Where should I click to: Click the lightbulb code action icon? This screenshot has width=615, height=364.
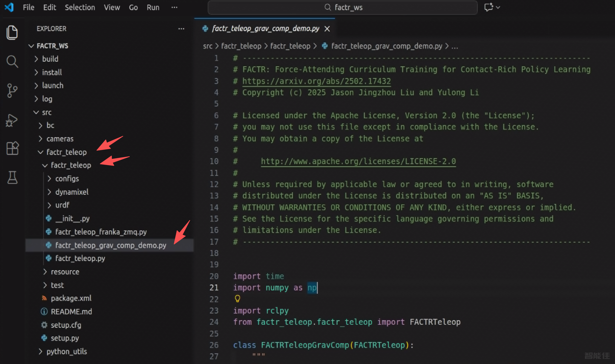point(237,298)
